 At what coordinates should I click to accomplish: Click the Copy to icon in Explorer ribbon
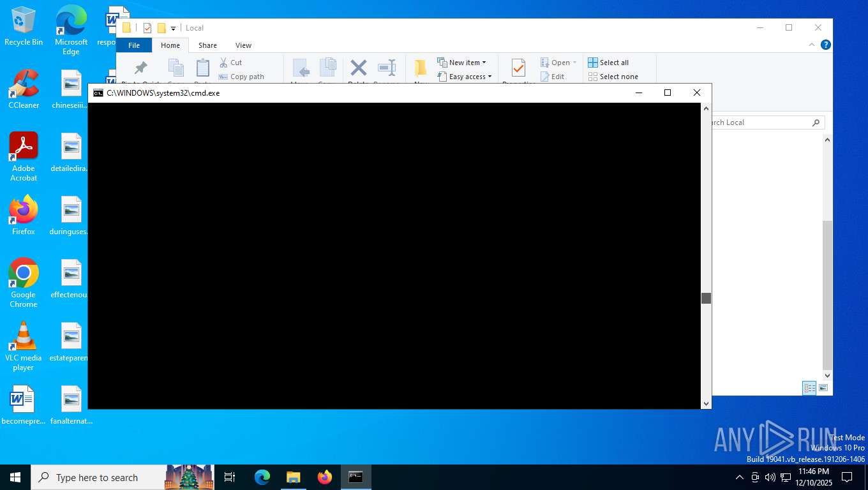(327, 69)
